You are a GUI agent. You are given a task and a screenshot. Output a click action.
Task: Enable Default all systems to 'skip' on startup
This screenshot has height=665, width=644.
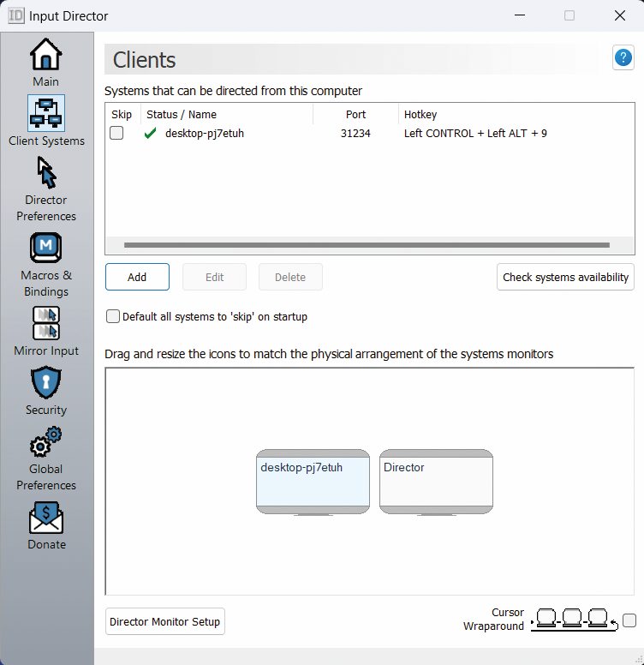click(113, 316)
